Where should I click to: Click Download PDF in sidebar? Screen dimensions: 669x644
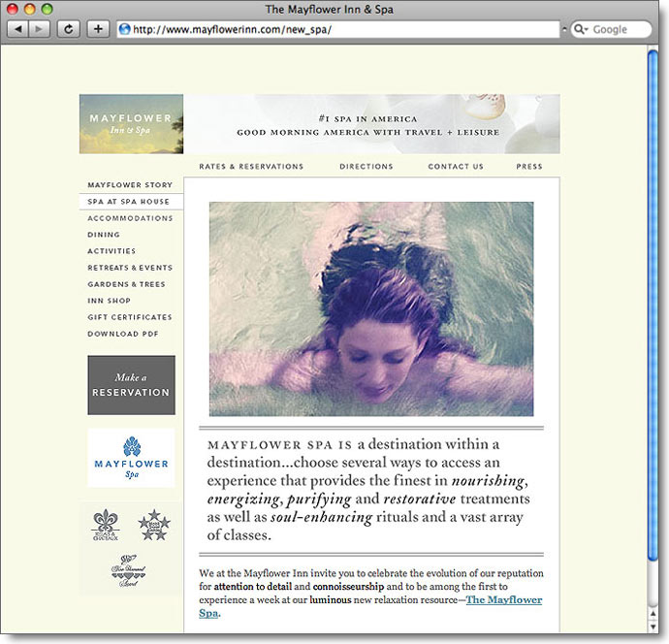pos(123,334)
